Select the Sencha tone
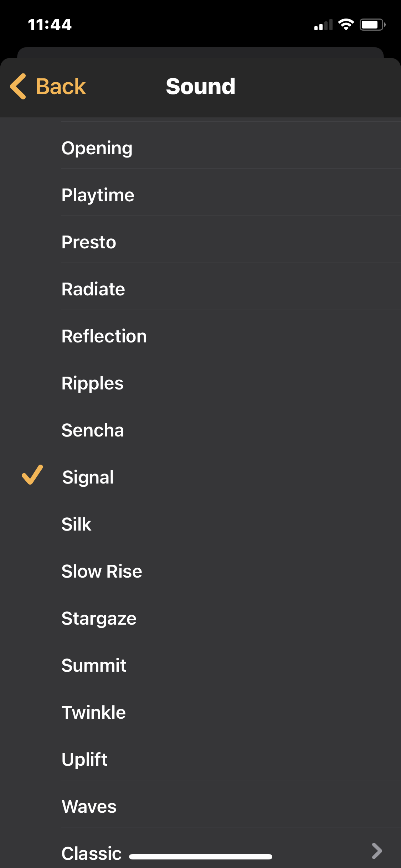The image size is (401, 868). point(93,430)
